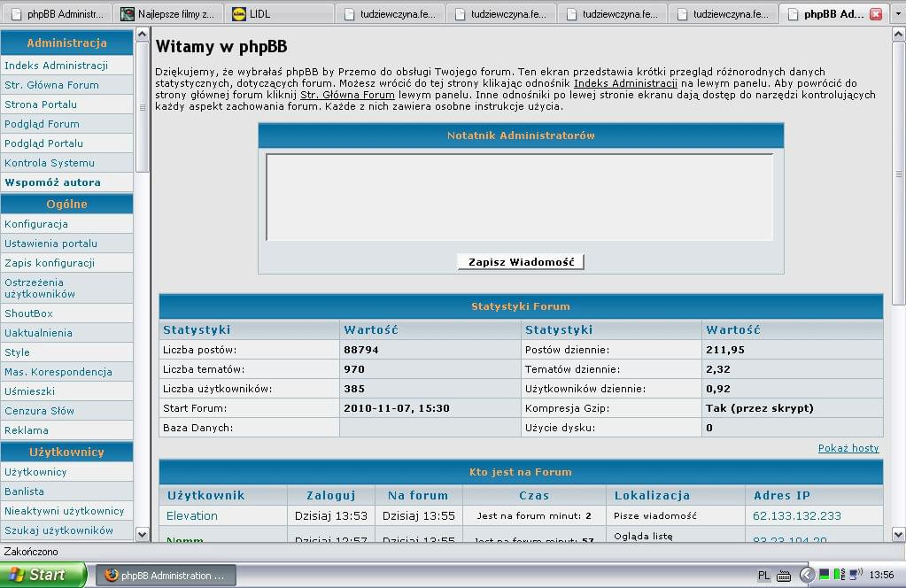
Task: Switch to the Najlepsze filmy z... tab
Action: [x=167, y=14]
